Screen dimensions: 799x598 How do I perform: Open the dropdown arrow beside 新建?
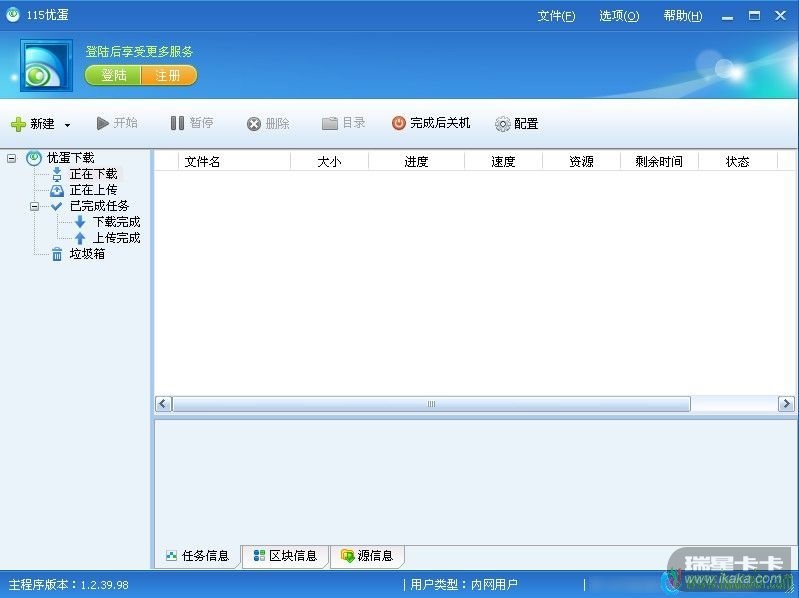[x=67, y=125]
